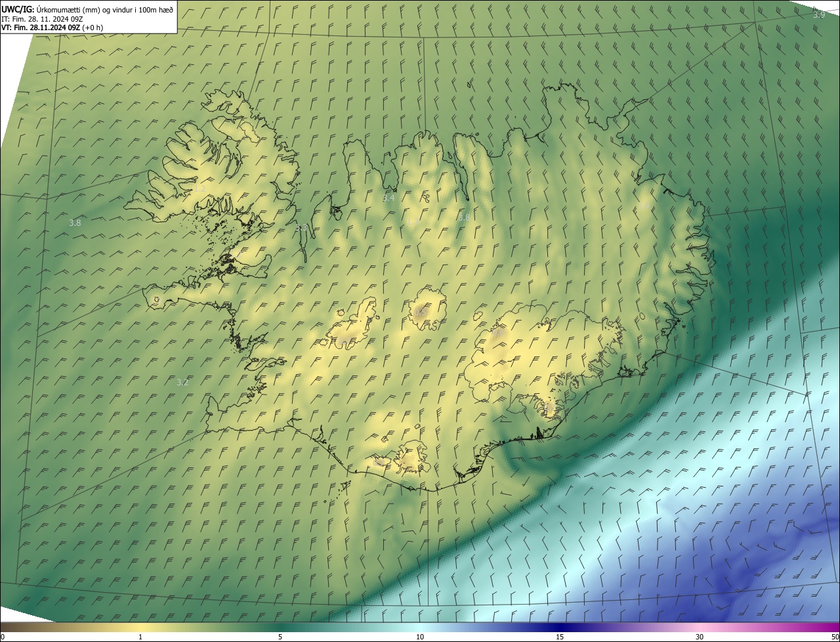
Task: Click the 3.9 value label over the ocean
Action: click(819, 14)
